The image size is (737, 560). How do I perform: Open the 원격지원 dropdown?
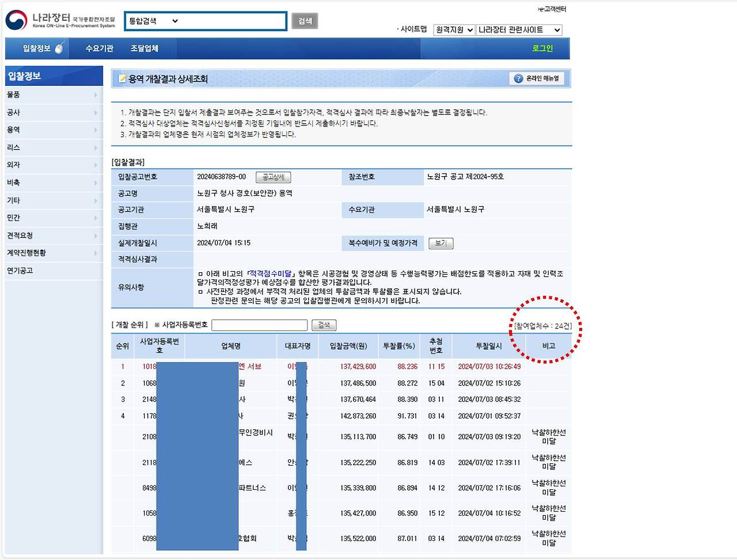pos(453,29)
